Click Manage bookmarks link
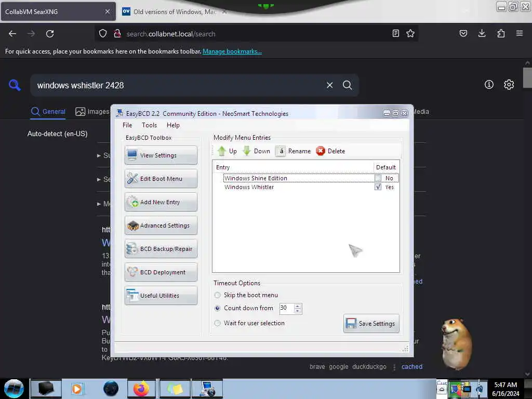 (232, 51)
